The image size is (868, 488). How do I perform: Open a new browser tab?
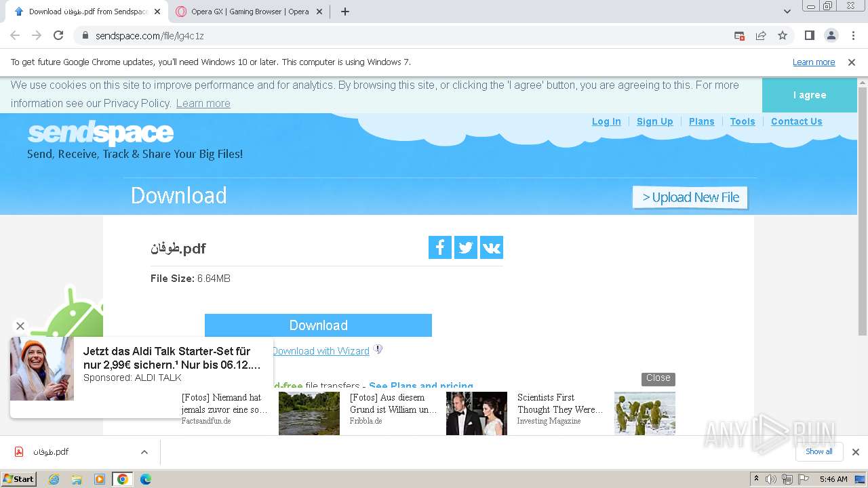(344, 12)
